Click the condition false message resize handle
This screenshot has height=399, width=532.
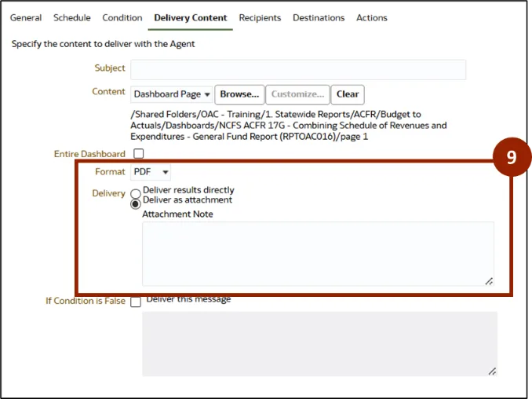492,371
